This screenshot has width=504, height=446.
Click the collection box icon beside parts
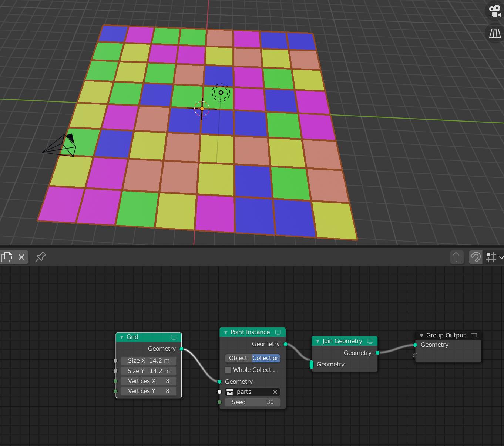point(230,392)
